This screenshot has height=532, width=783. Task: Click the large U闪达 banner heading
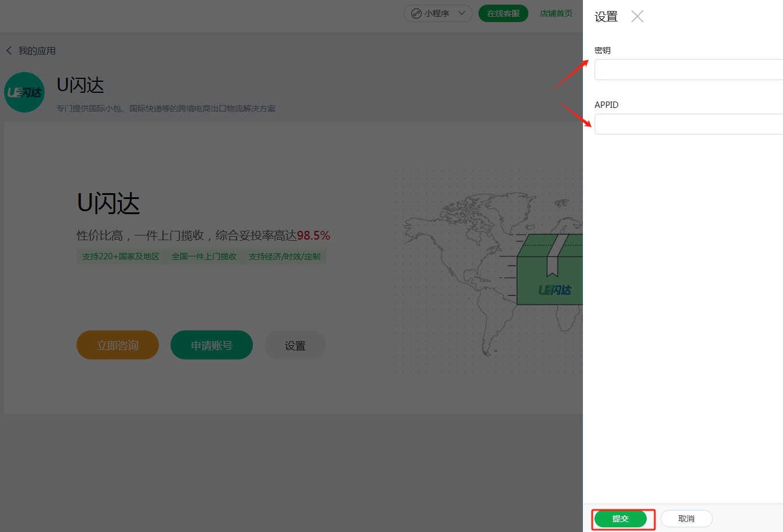(108, 204)
